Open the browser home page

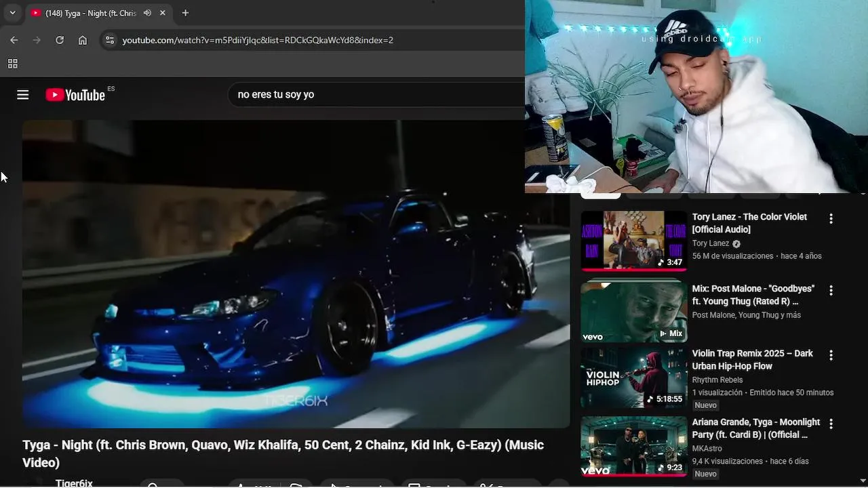83,40
